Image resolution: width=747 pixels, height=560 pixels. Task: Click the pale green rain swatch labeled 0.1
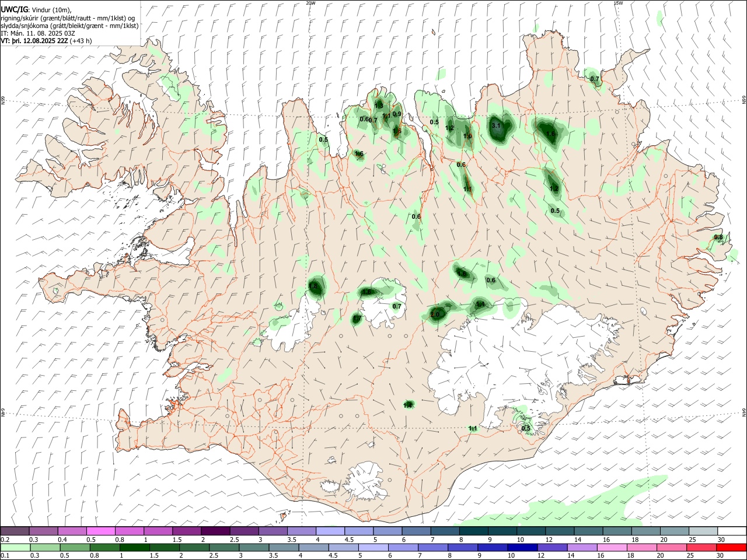click(x=15, y=548)
